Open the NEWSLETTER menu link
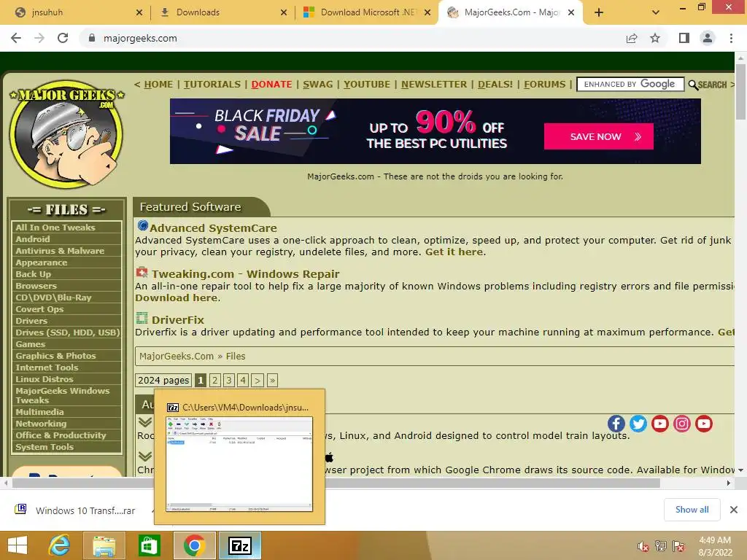 tap(434, 85)
